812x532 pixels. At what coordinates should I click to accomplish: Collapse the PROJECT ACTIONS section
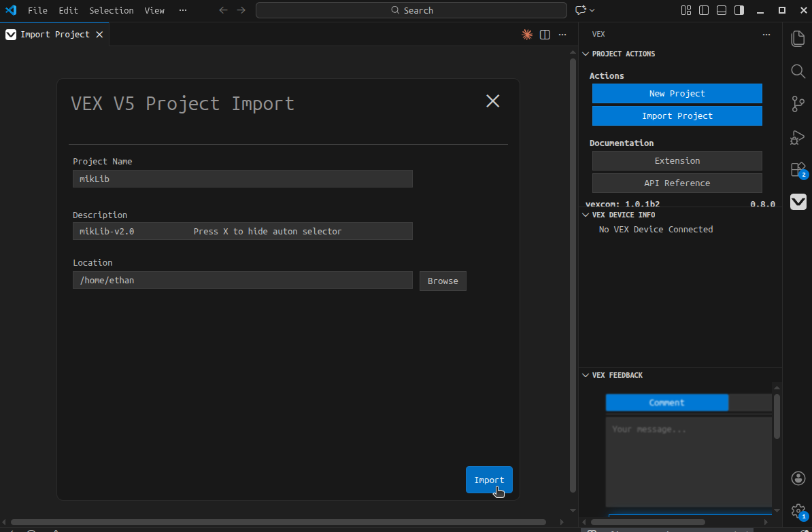coord(586,54)
